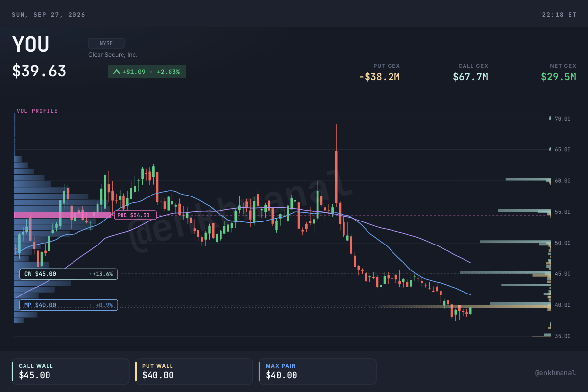The image size is (588, 392).
Task: Click the 60.00 price axis label
Action: [563, 181]
